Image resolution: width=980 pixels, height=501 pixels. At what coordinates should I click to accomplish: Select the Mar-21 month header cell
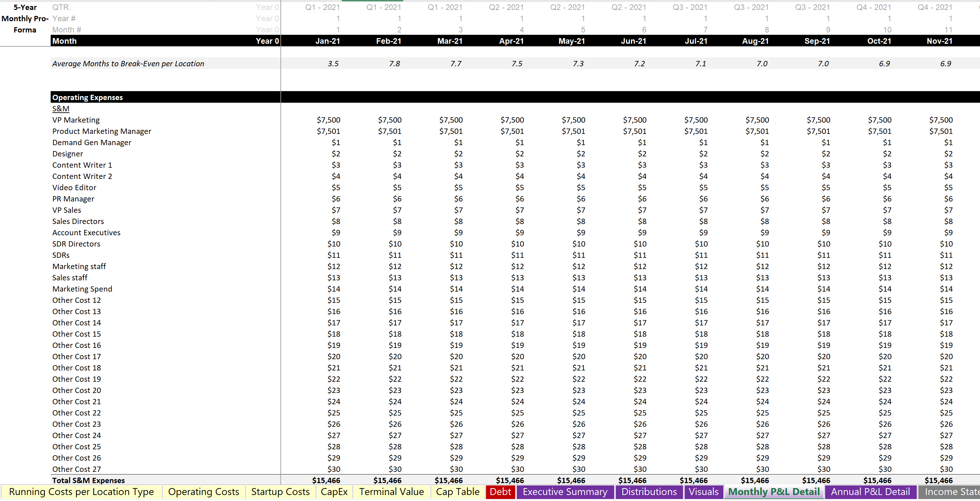[450, 41]
